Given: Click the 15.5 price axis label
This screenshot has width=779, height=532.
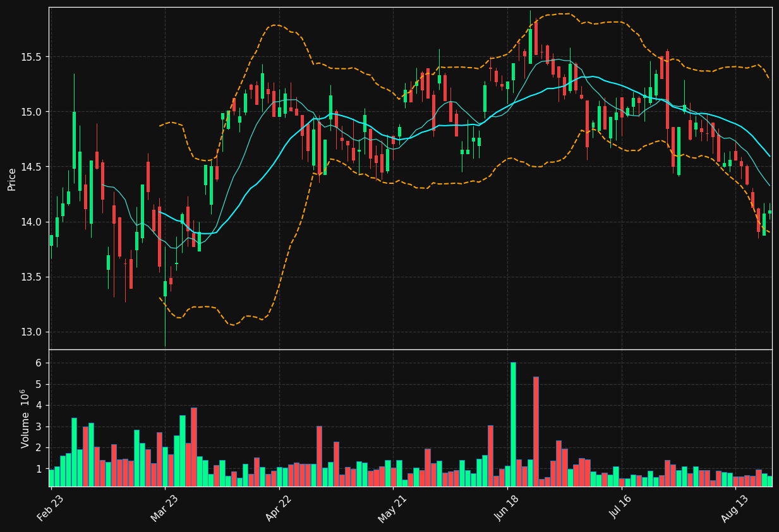Looking at the screenshot, I should (31, 57).
